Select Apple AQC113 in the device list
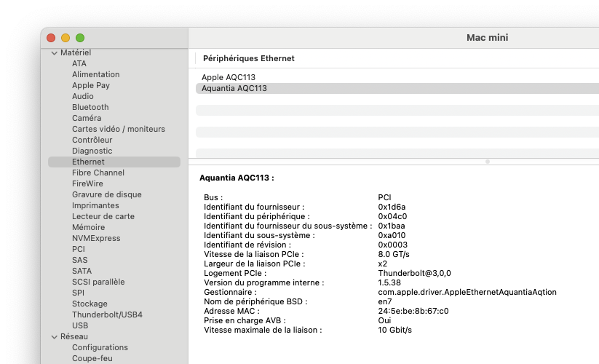599x364 pixels. point(229,77)
